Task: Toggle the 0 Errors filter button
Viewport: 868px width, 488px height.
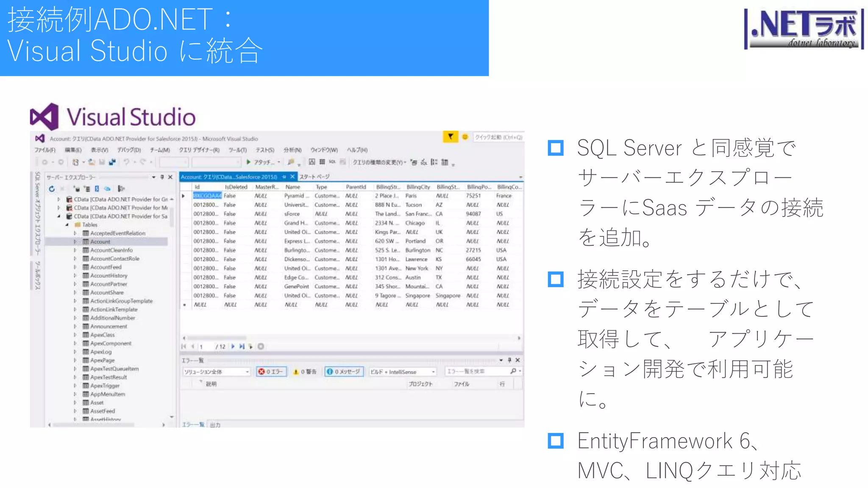Action: click(x=271, y=372)
